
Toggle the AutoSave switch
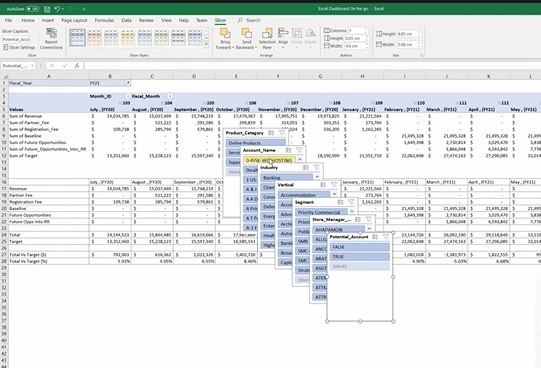coord(32,9)
